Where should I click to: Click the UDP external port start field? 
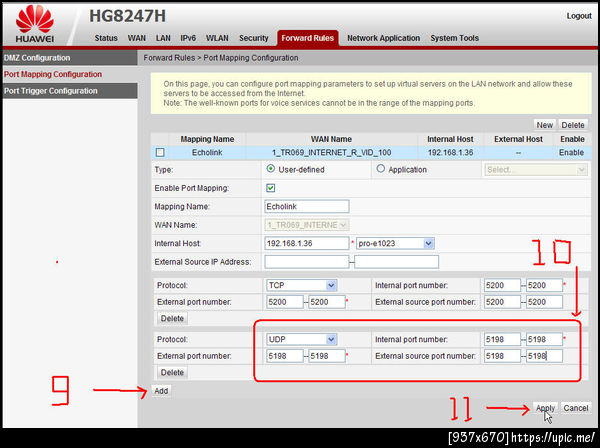pyautogui.click(x=285, y=356)
